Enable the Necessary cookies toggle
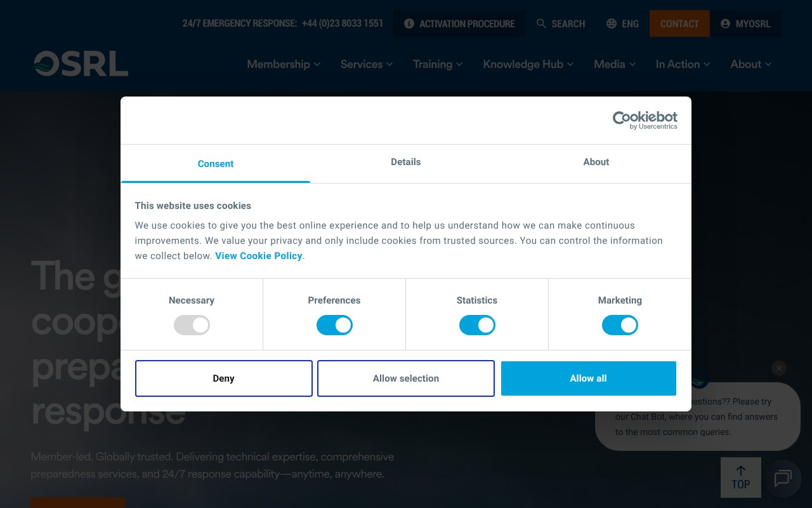 coord(192,325)
